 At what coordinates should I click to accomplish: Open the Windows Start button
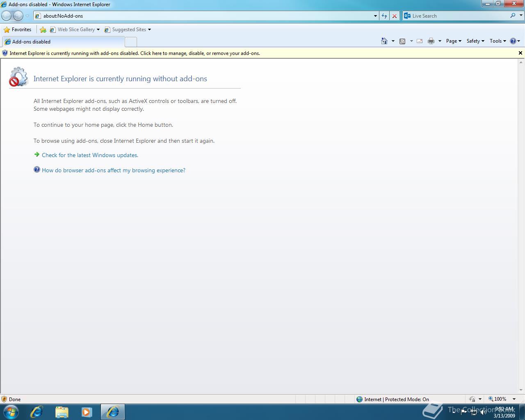[11, 411]
